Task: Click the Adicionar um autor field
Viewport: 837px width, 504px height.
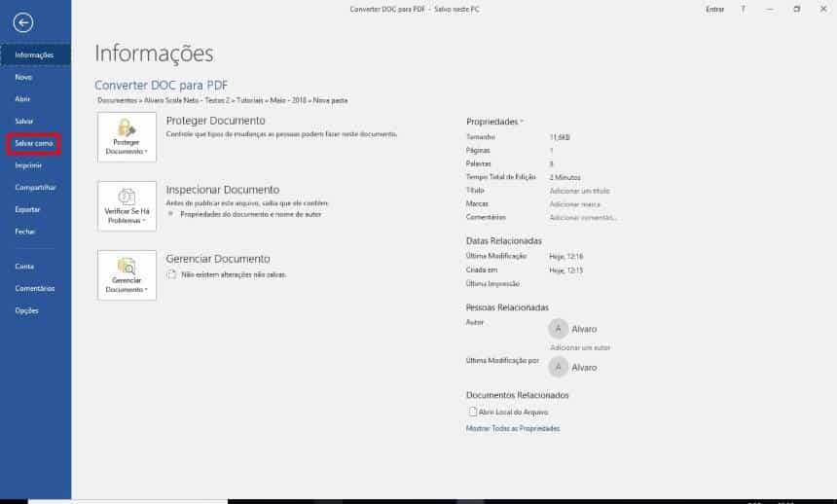Action: (580, 347)
